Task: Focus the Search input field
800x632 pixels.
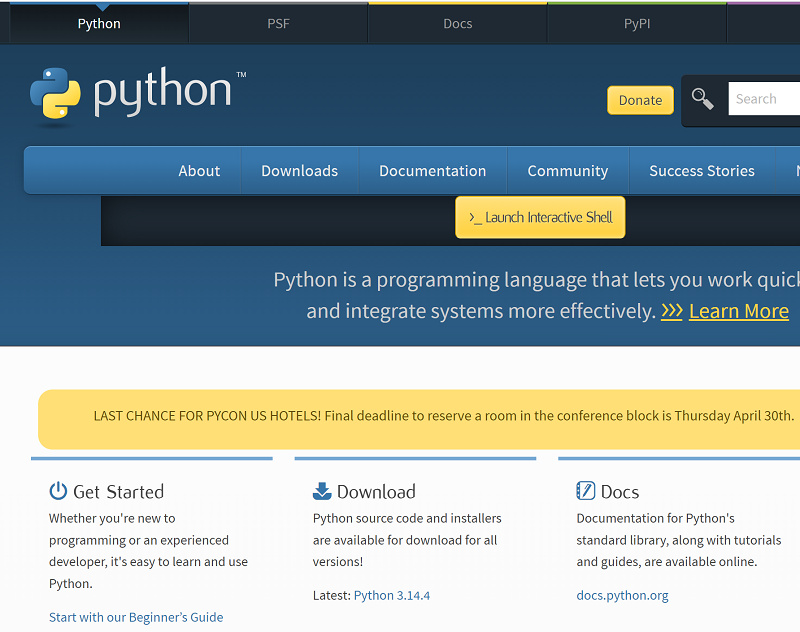Action: point(764,98)
